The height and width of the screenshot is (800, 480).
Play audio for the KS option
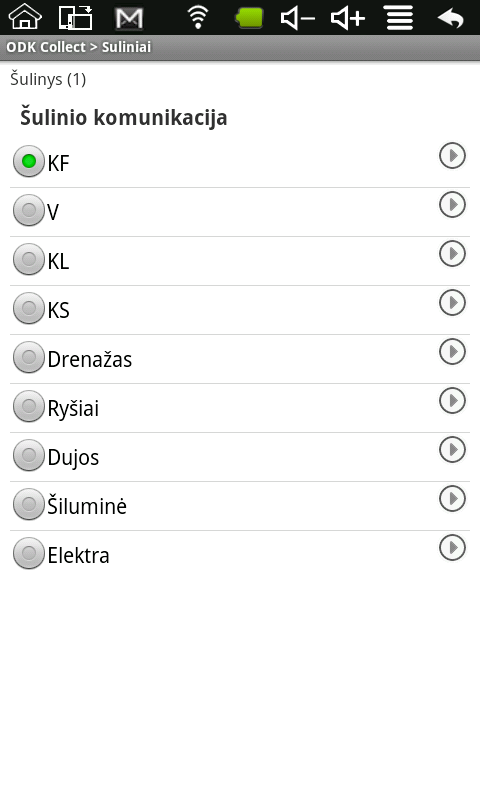452,303
